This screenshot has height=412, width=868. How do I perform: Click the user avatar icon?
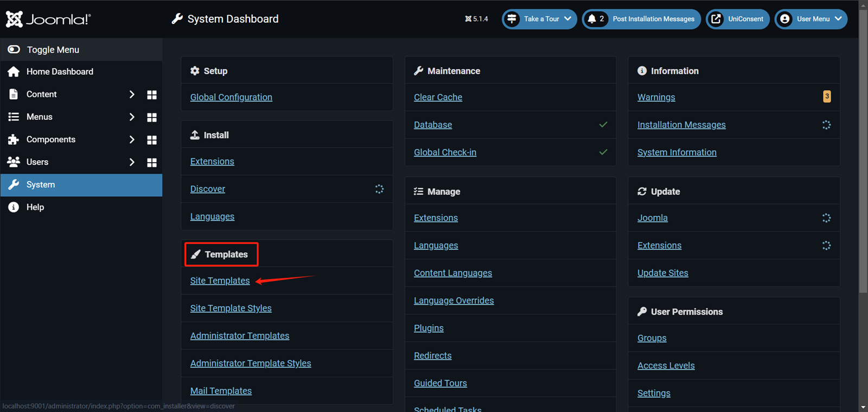[784, 19]
